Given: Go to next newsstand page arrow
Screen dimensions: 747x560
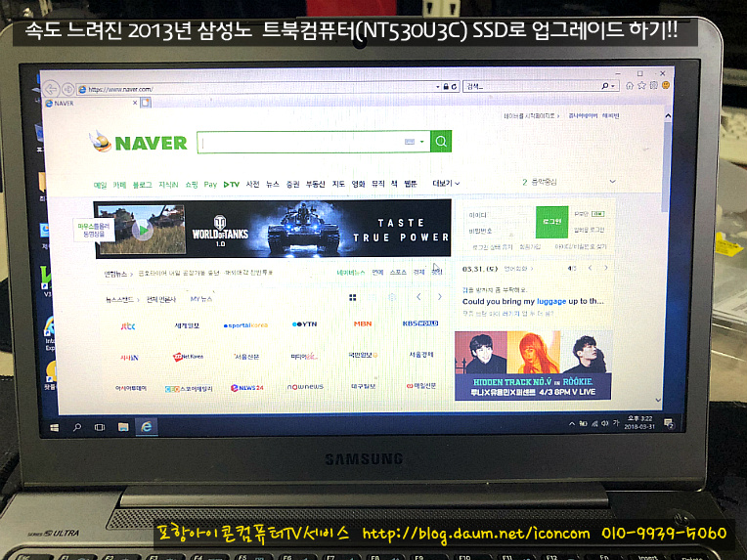Looking at the screenshot, I should pos(439,297).
